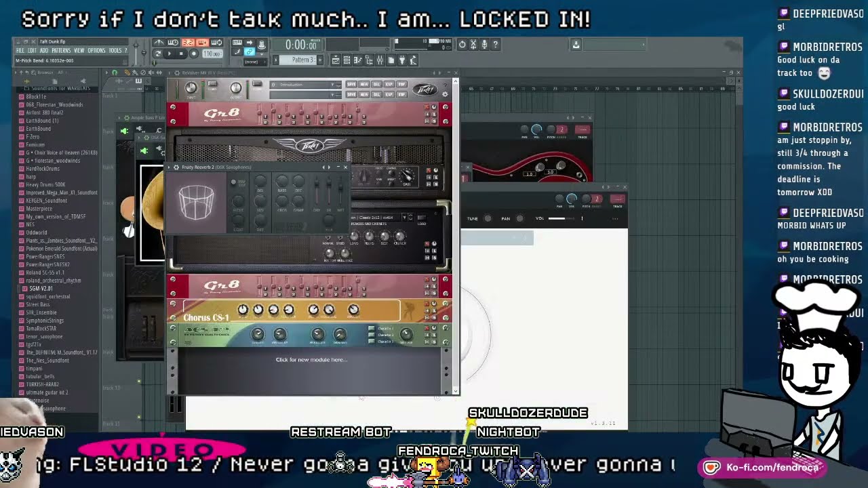Open the project files page icon
The image size is (868, 488).
[391, 60]
